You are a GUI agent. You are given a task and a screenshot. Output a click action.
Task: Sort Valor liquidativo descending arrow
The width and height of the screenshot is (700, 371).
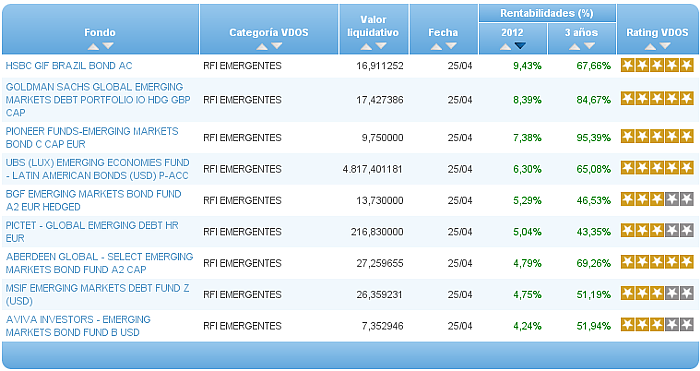[381, 46]
